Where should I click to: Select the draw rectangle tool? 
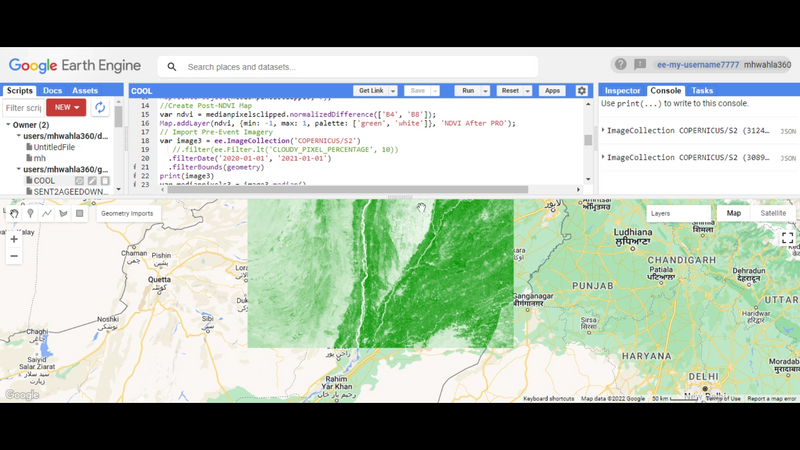[x=80, y=213]
